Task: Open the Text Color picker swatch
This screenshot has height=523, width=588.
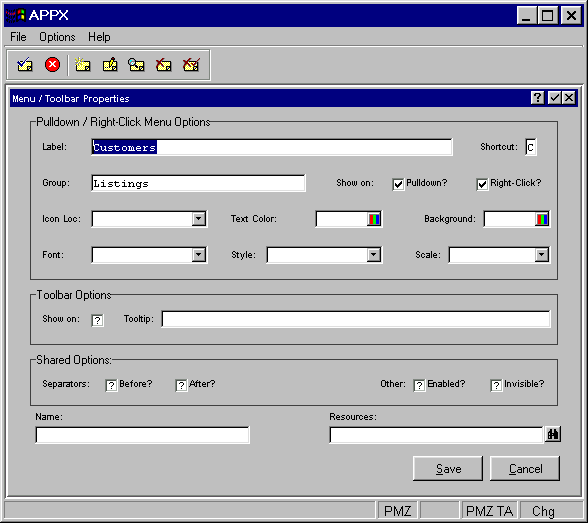Action: 374,219
